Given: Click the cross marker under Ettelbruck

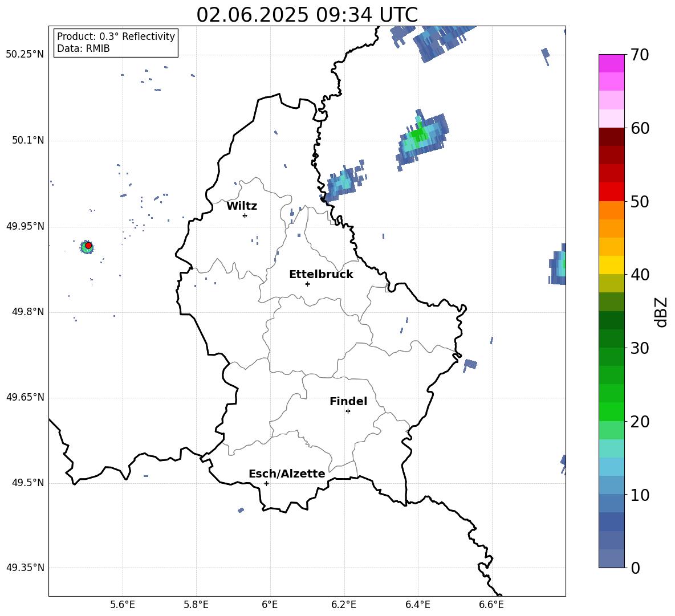Looking at the screenshot, I should point(307,284).
